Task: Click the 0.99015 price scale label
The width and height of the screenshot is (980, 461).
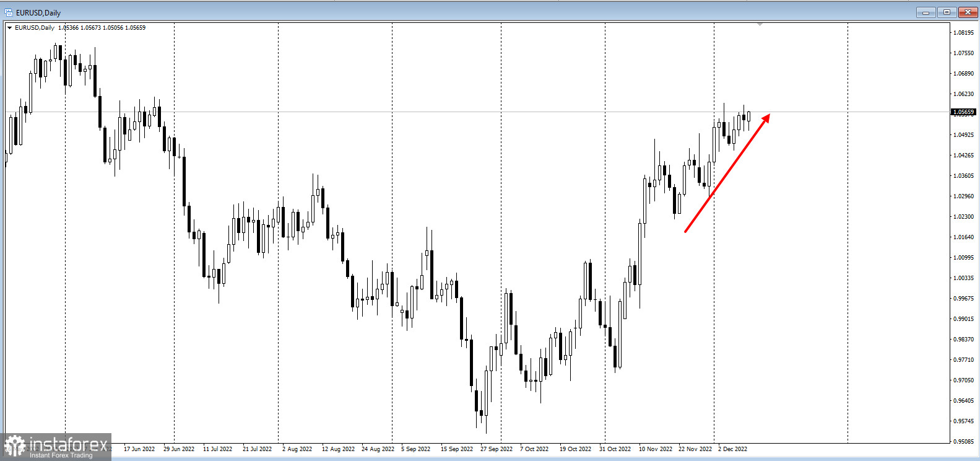Action: tap(963, 319)
